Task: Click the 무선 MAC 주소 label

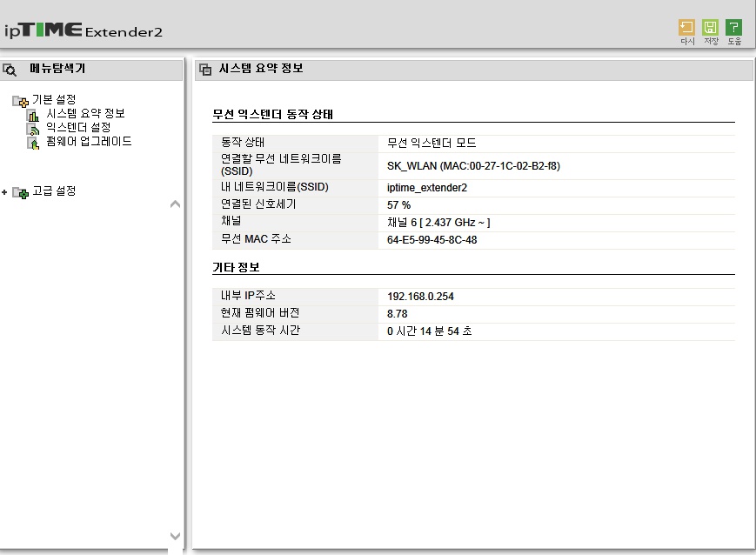Action: coord(256,238)
